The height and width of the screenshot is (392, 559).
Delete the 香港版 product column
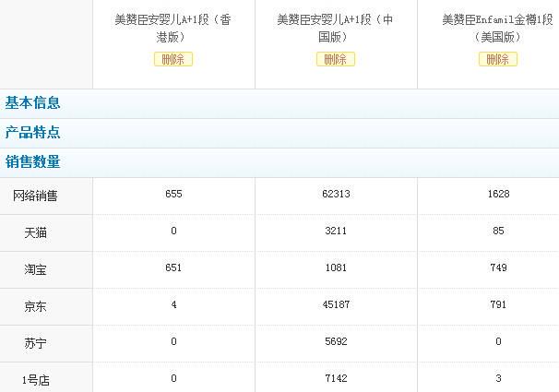coord(173,59)
